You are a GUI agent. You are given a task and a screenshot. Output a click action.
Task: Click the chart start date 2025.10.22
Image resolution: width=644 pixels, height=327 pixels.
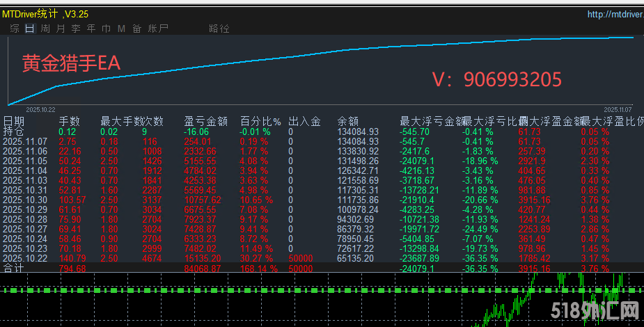(x=40, y=109)
